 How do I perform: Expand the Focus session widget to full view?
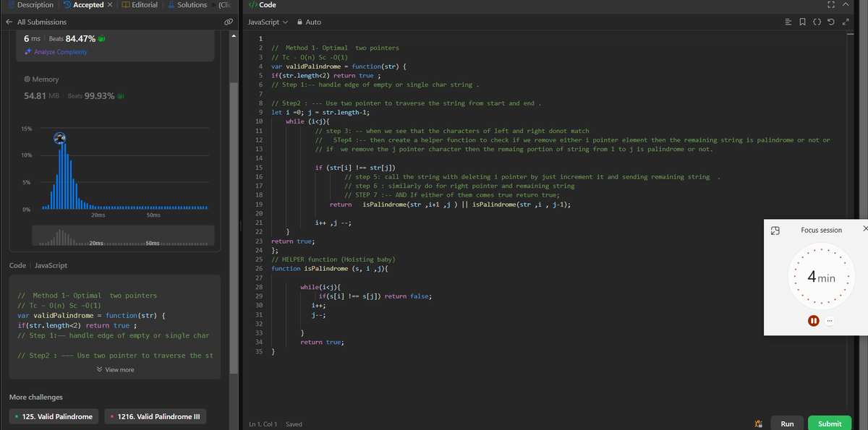point(775,231)
